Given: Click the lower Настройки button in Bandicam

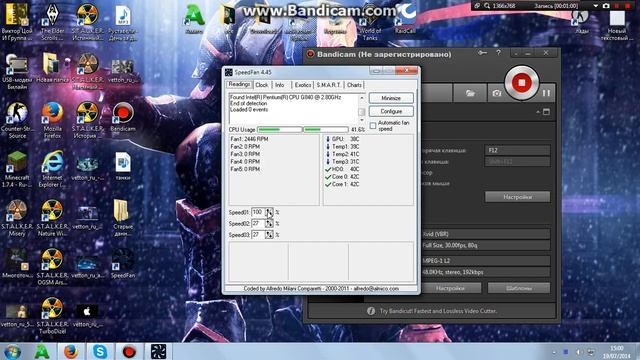Looking at the screenshot, I should pyautogui.click(x=450, y=288).
